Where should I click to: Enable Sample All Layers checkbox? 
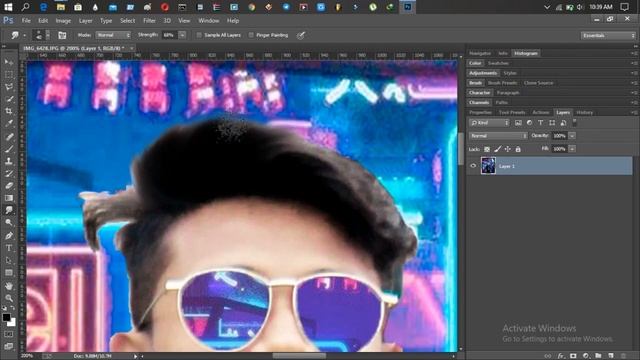tap(199, 36)
